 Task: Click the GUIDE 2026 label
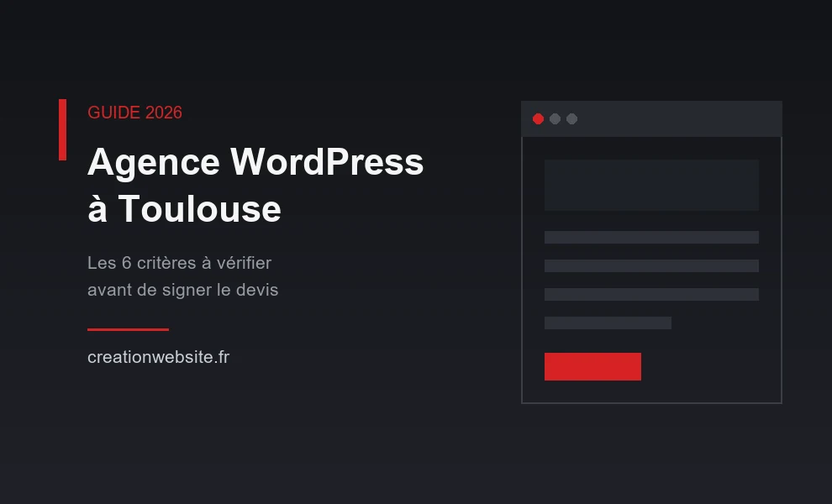point(134,113)
